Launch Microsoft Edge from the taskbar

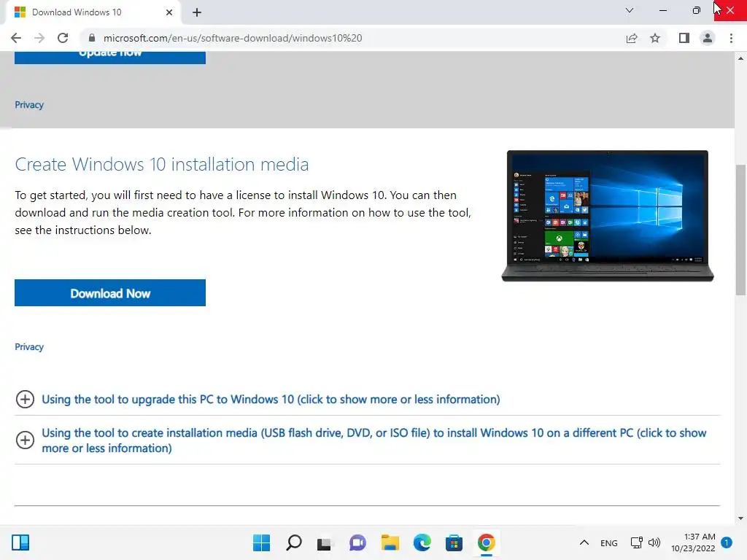tap(422, 542)
